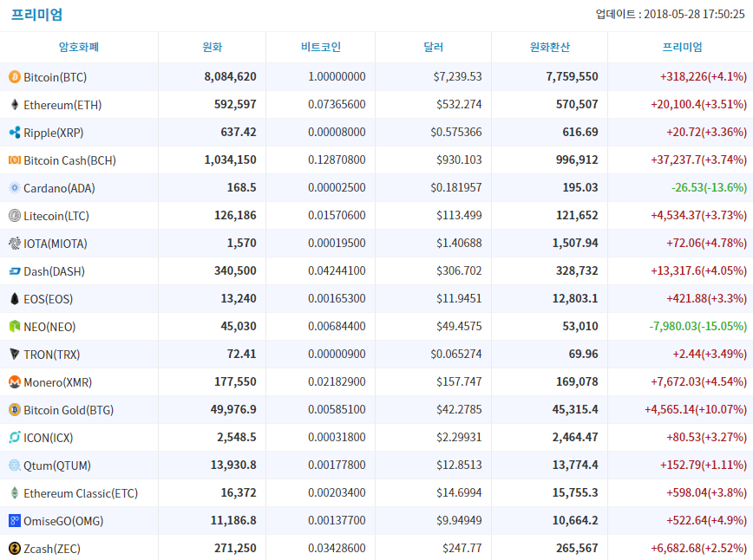Click the Bitcoin (BTC) coin icon

pos(15,77)
